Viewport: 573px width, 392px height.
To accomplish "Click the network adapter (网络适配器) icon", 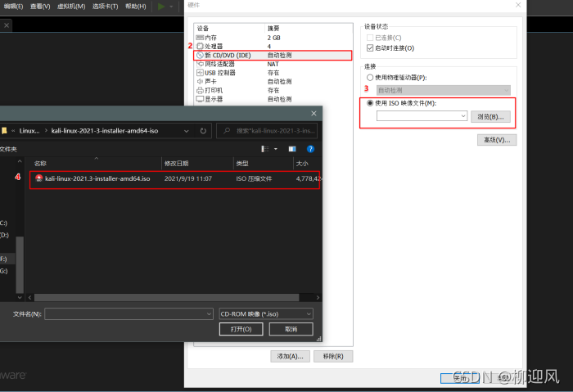I will (200, 64).
